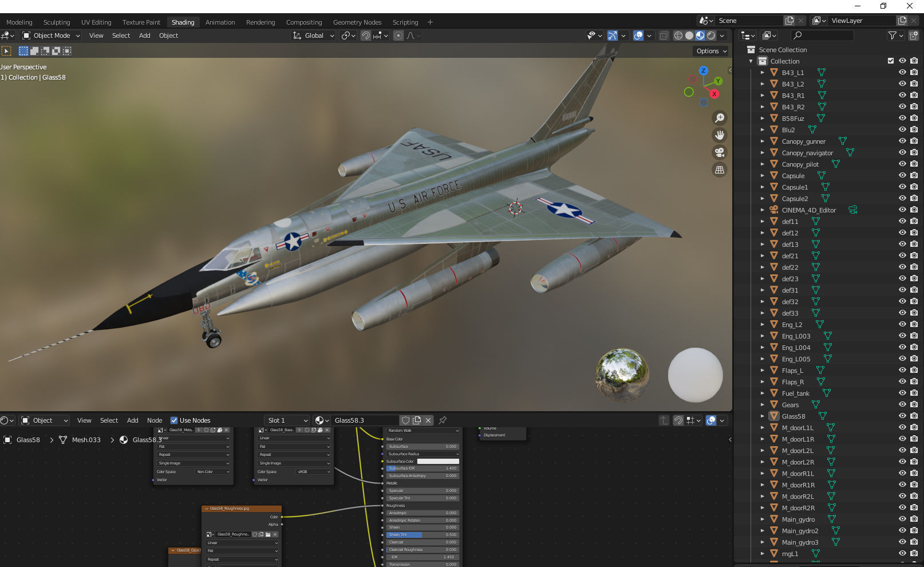Adjust the Sheen Tint slider
The image size is (924, 567).
[422, 535]
